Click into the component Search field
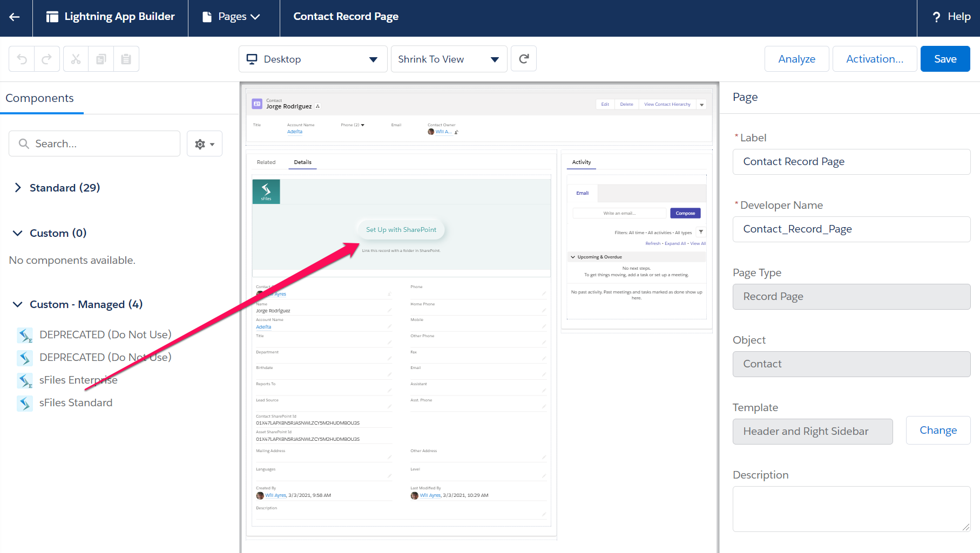The height and width of the screenshot is (553, 980). 94,144
